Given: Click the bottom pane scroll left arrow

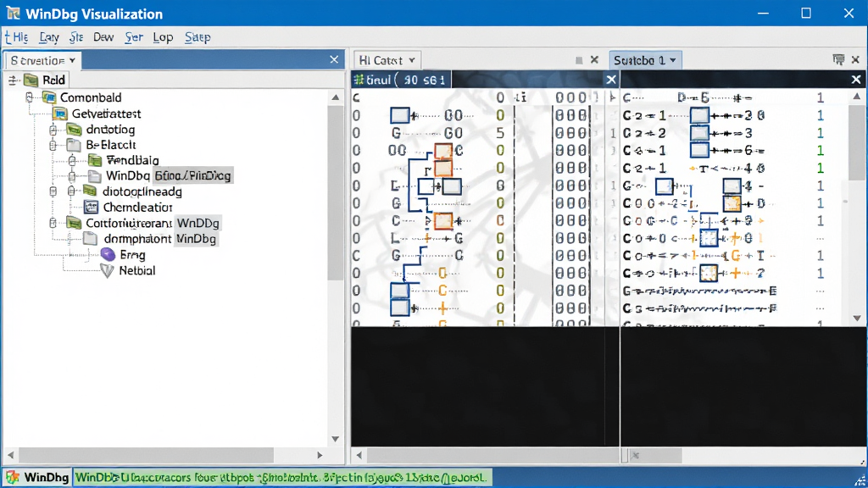Looking at the screenshot, I should [359, 455].
